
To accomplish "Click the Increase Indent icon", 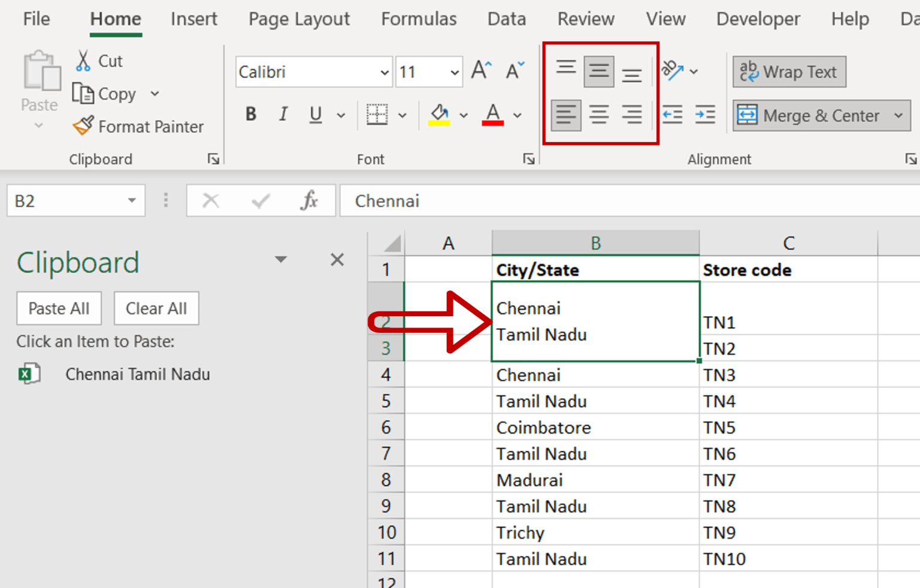I will pos(705,114).
